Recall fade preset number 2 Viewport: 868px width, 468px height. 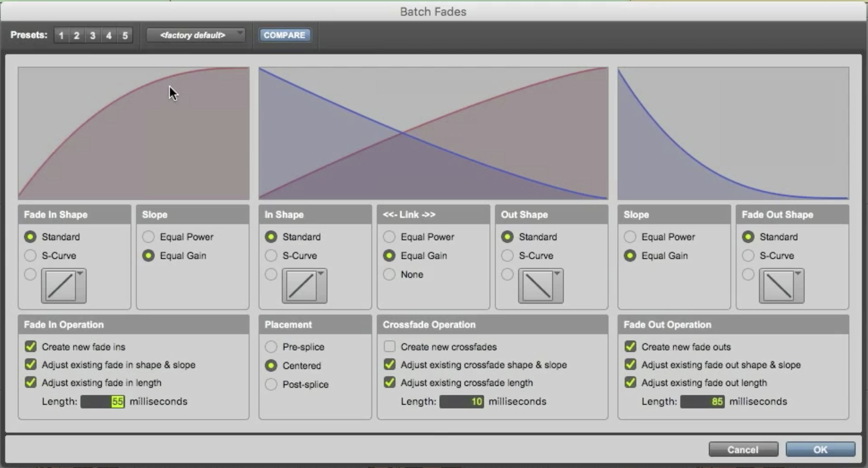[x=77, y=35]
